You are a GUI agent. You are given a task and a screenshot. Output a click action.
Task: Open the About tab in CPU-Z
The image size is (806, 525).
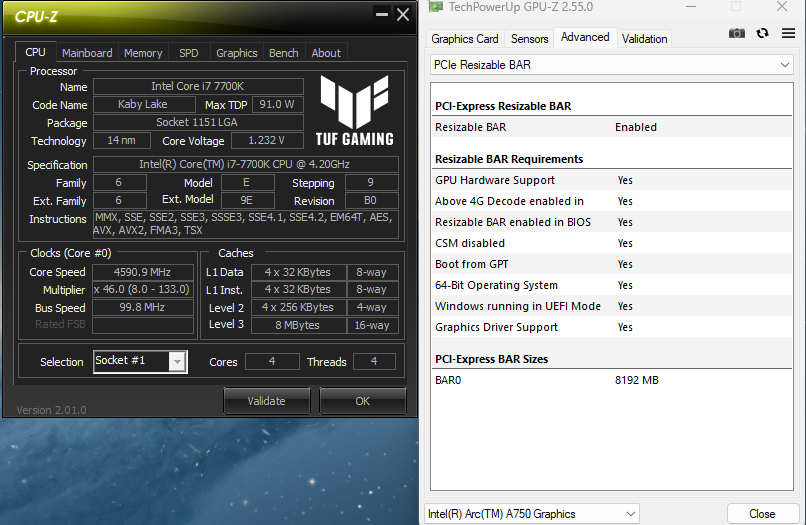click(326, 53)
